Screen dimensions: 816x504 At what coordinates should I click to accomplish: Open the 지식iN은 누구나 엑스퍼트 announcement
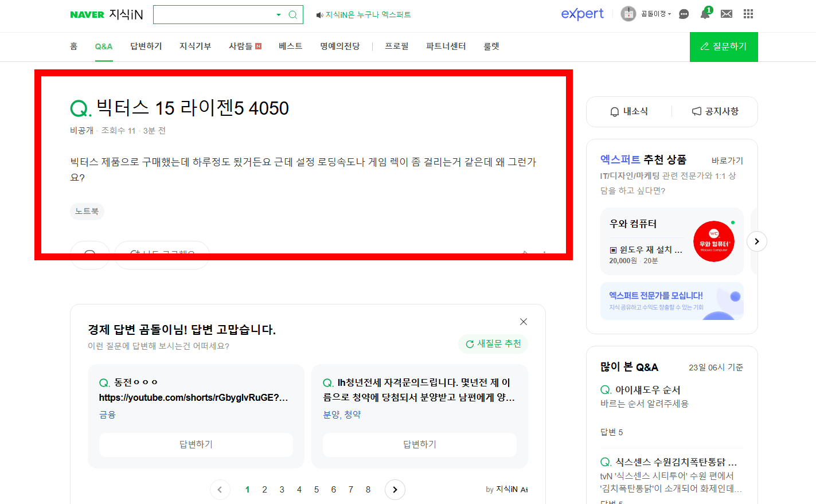coord(364,15)
